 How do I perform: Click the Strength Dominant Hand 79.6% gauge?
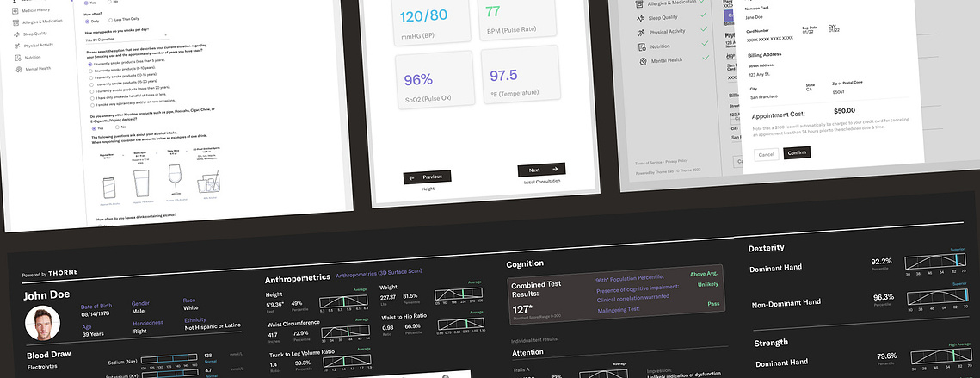point(941,356)
